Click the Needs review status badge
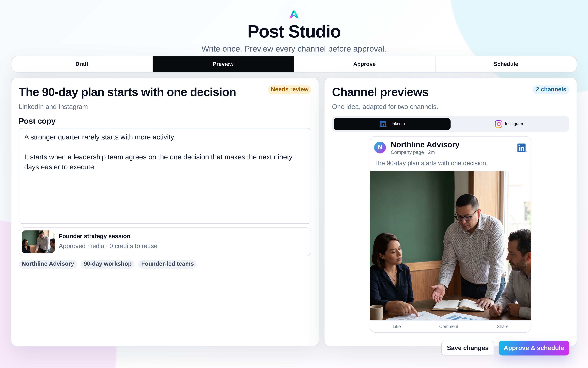588x368 pixels. [x=289, y=90]
